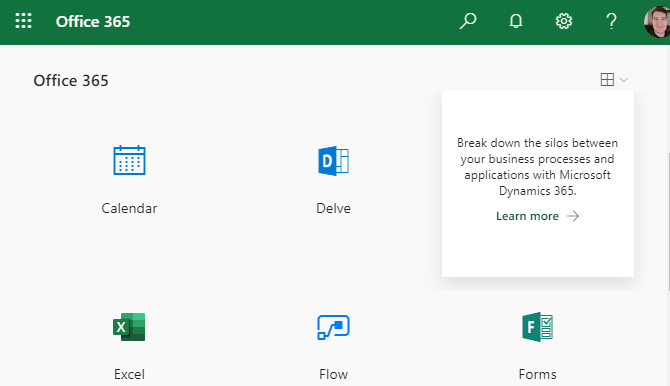Open the help question mark

(x=611, y=21)
